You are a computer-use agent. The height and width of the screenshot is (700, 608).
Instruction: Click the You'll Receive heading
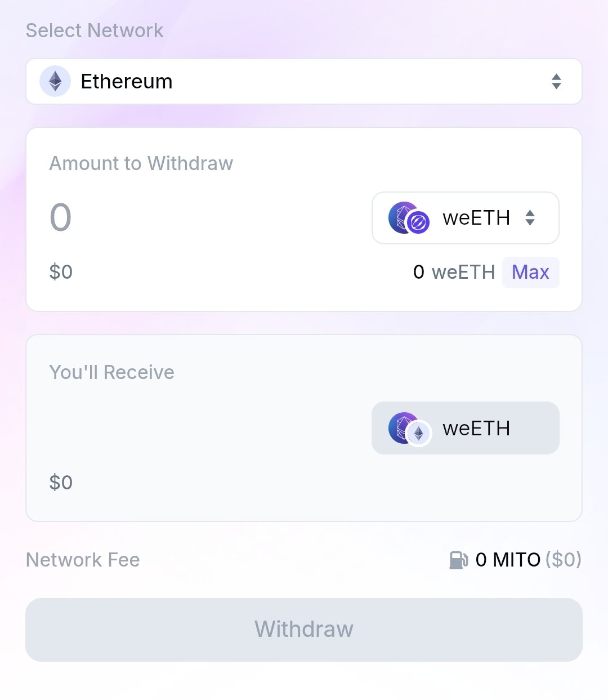pyautogui.click(x=111, y=372)
